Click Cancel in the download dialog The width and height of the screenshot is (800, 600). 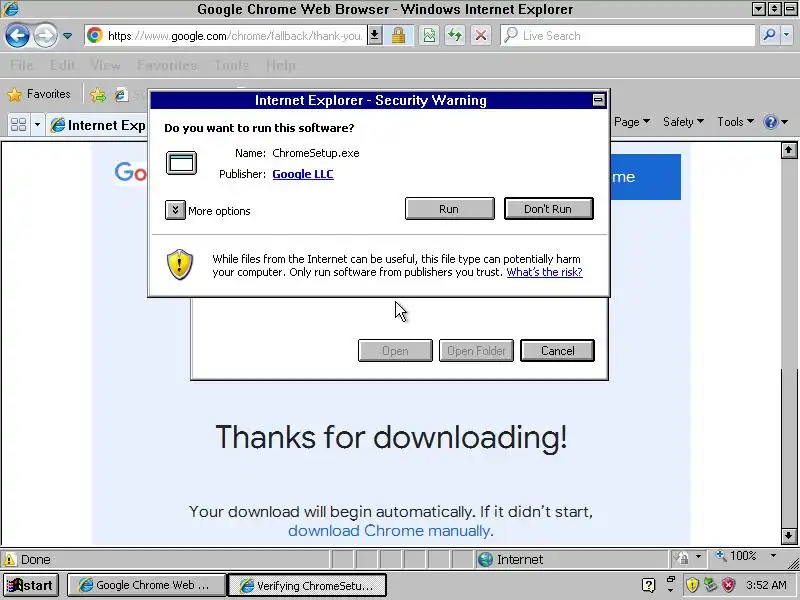[x=557, y=351]
